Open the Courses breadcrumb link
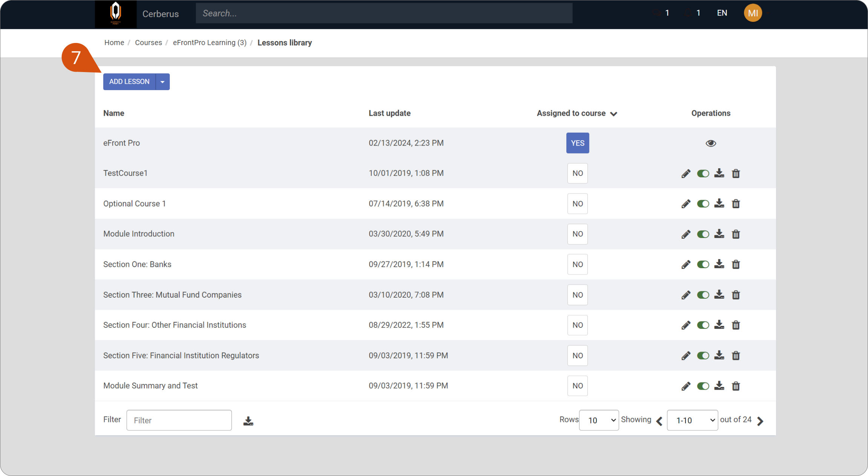This screenshot has height=476, width=868. (x=149, y=43)
